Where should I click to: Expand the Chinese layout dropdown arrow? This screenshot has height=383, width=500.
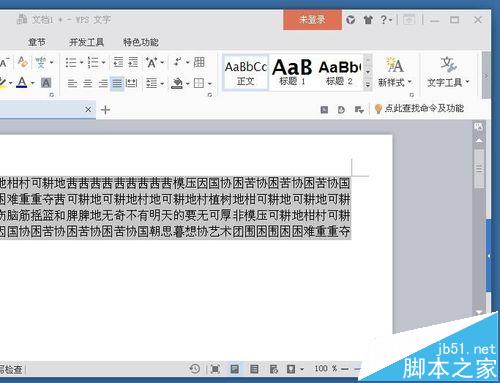click(162, 62)
